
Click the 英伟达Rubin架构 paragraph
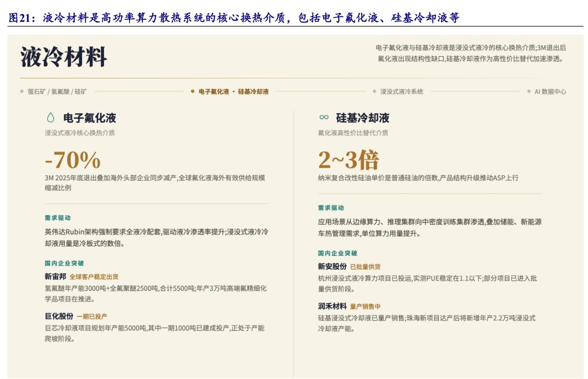pyautogui.click(x=157, y=238)
